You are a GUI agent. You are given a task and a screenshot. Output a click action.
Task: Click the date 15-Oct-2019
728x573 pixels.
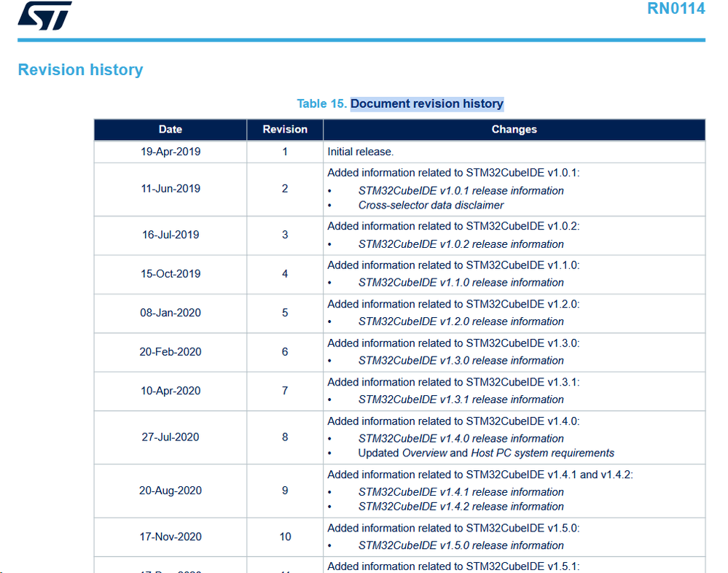[x=171, y=274]
